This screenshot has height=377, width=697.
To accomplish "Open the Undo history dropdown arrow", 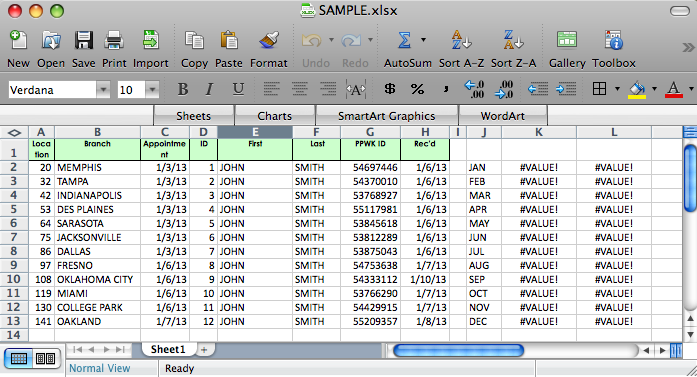I will coord(331,40).
